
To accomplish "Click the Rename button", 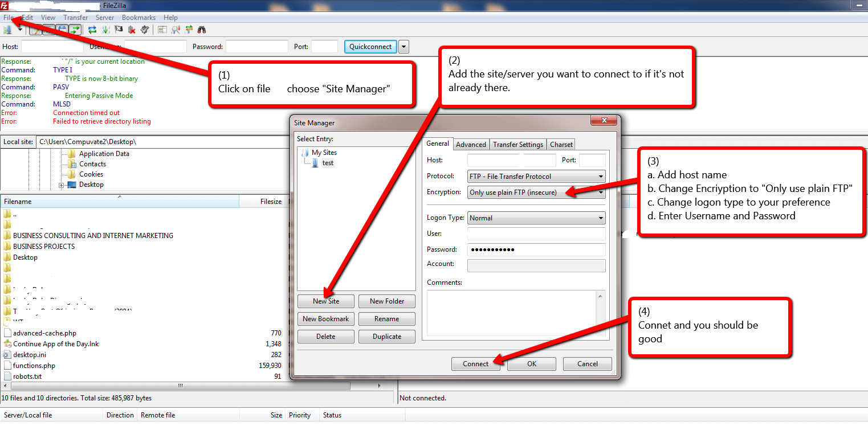I will coord(387,319).
